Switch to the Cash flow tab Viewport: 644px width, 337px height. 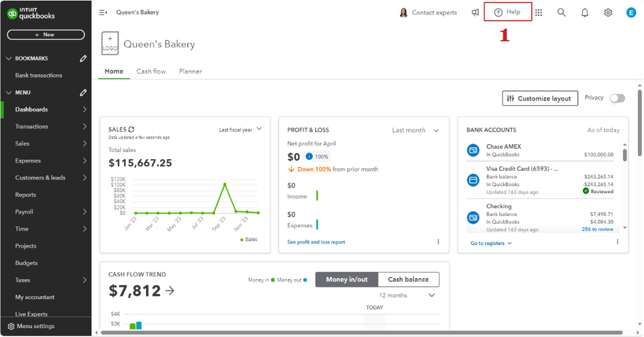151,72
